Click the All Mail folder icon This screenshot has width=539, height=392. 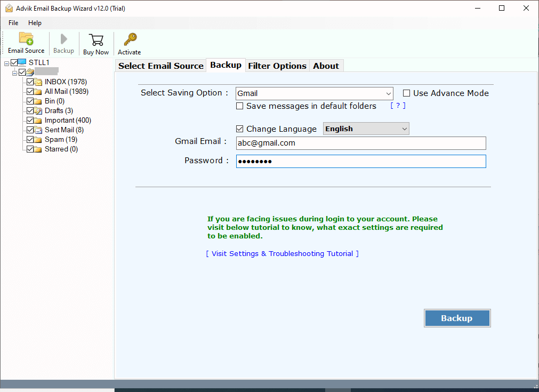pyautogui.click(x=38, y=92)
